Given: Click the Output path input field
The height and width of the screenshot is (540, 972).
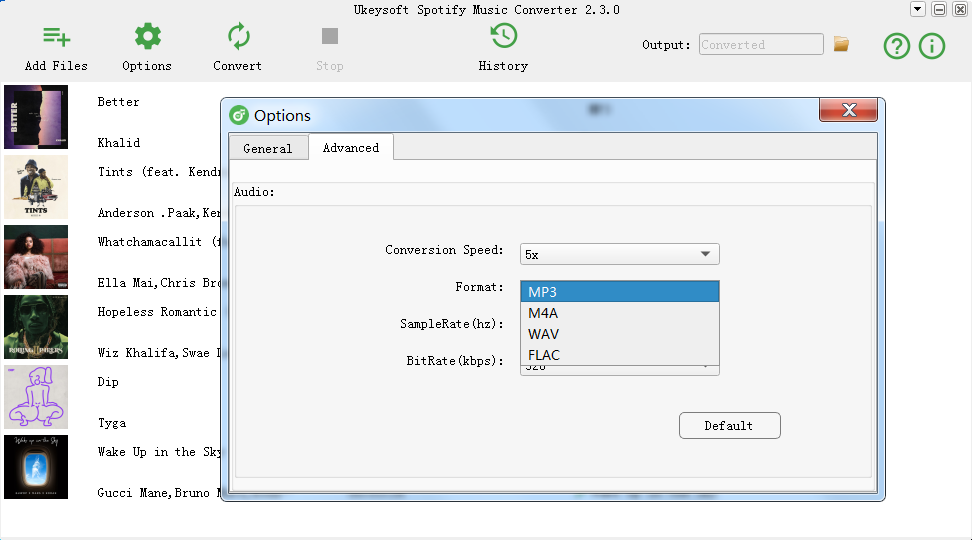Looking at the screenshot, I should (x=761, y=45).
